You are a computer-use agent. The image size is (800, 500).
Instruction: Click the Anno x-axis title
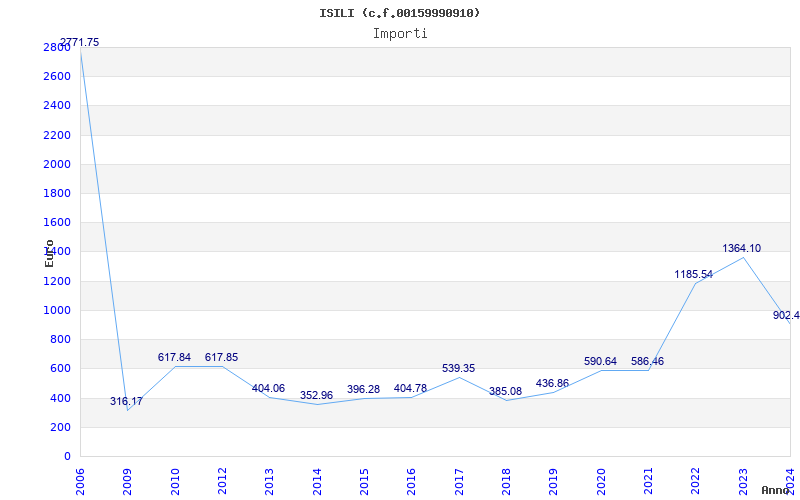[x=776, y=490]
